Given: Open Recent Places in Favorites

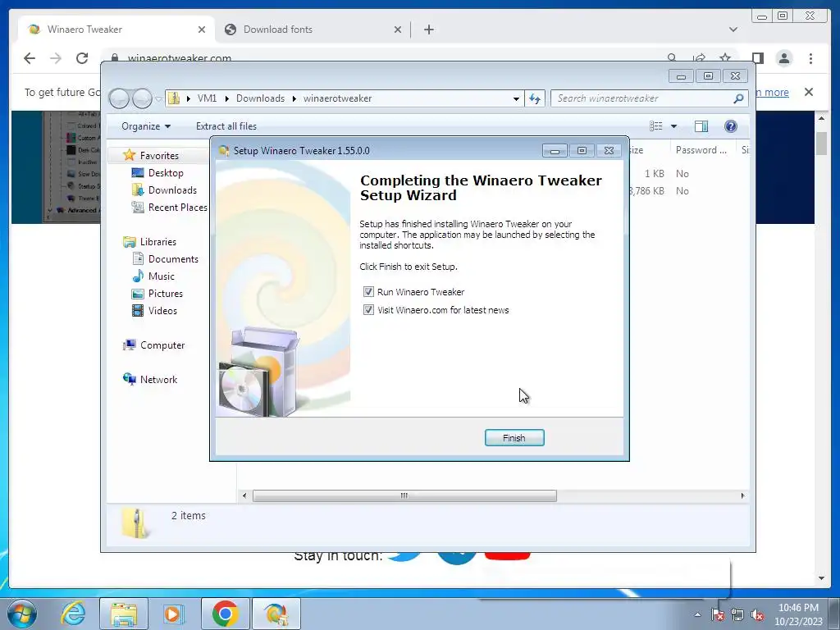Looking at the screenshot, I should tap(177, 208).
